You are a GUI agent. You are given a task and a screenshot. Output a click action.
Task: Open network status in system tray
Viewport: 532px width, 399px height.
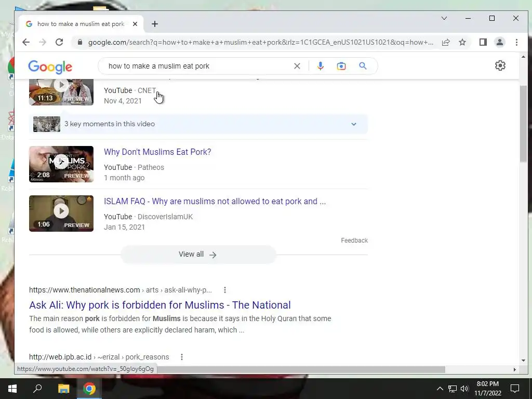tap(453, 389)
